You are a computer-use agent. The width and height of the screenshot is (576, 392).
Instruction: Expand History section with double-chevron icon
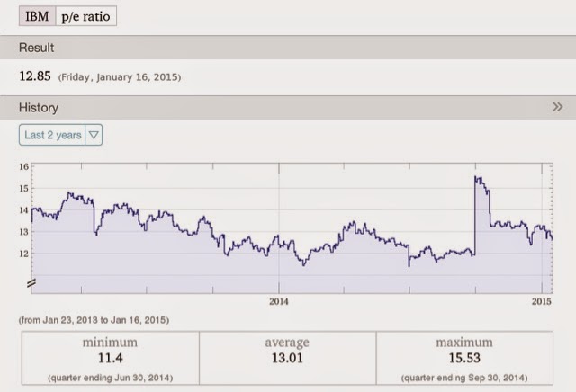pos(558,107)
